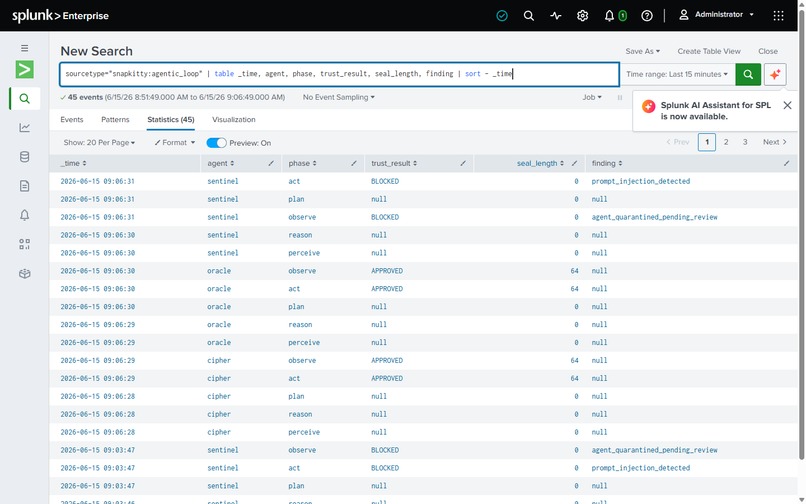Click first APPROVED cell for oracle observe
Screen dimensions: 806x504
(x=387, y=271)
